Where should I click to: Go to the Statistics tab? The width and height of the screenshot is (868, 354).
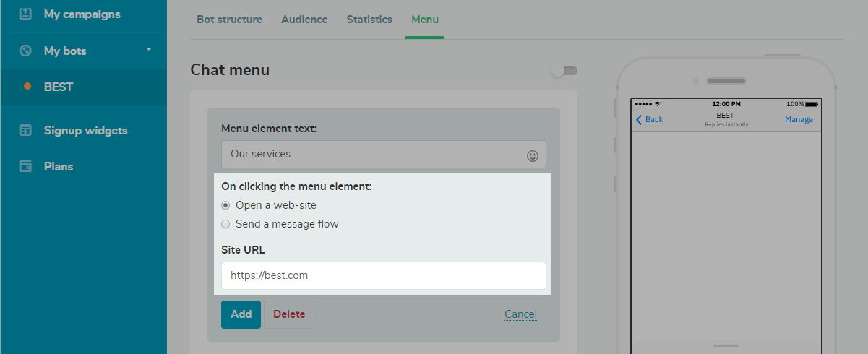coord(369,20)
